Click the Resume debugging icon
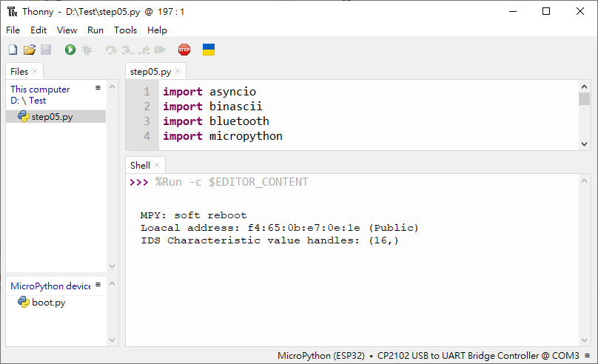The width and height of the screenshot is (598, 364). pos(160,50)
